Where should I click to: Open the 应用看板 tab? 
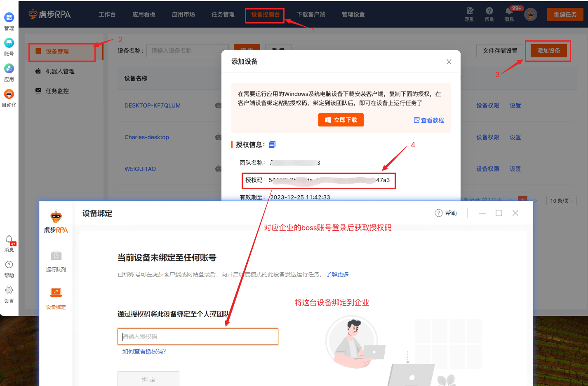(x=144, y=14)
